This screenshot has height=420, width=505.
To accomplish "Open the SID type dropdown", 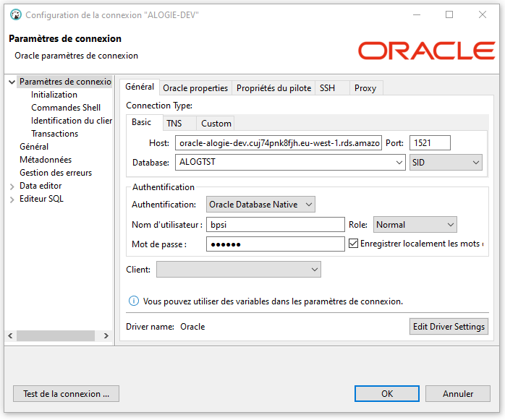I will (446, 162).
